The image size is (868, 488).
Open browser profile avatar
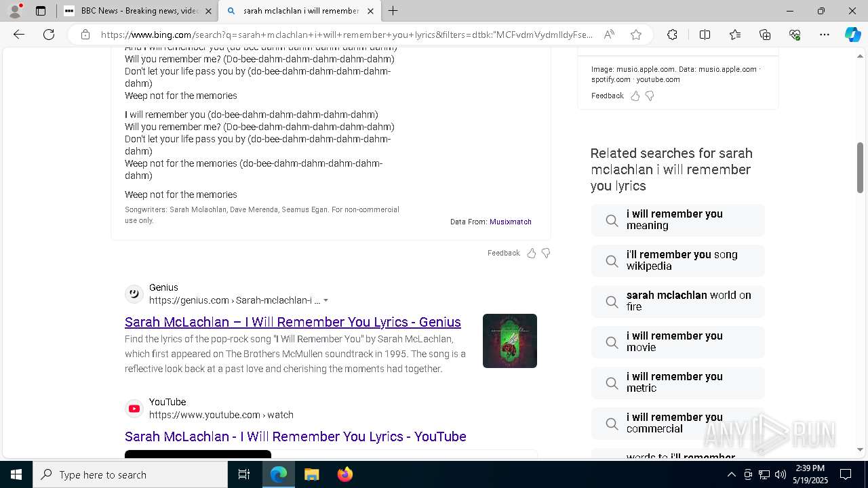click(x=15, y=11)
